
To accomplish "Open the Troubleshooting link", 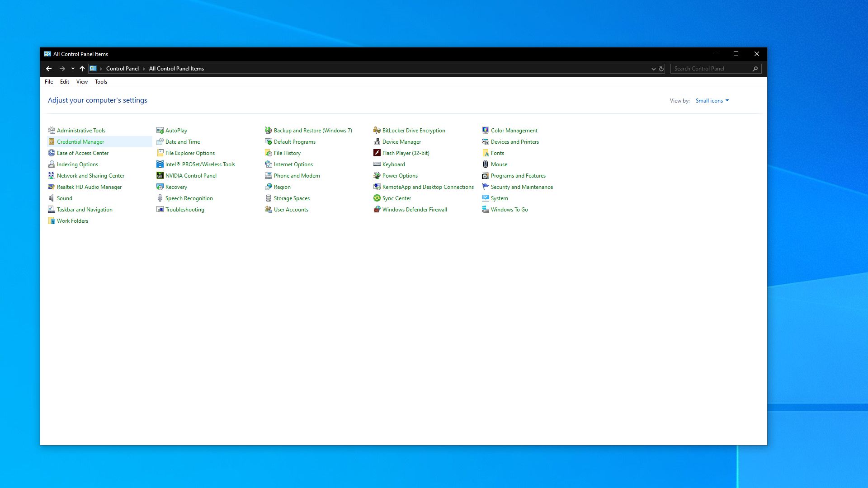I will click(x=185, y=209).
